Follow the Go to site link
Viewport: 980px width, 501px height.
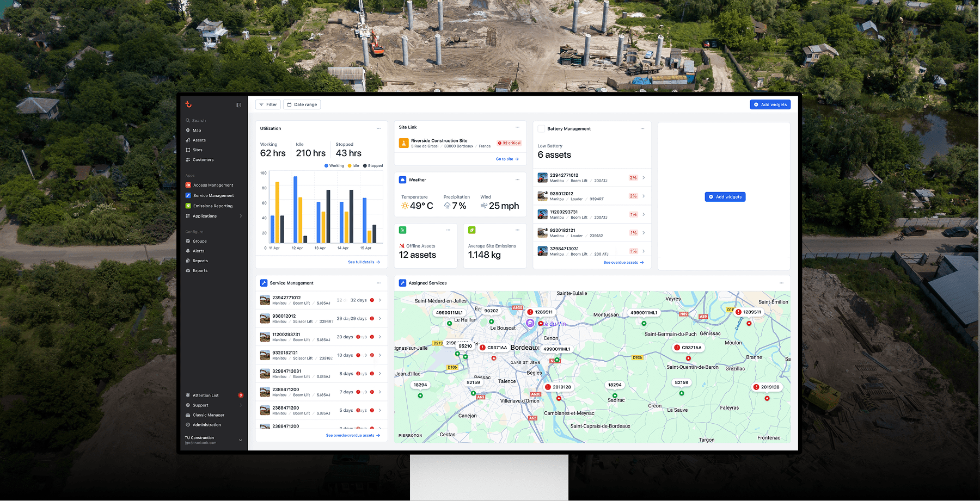[x=507, y=159]
